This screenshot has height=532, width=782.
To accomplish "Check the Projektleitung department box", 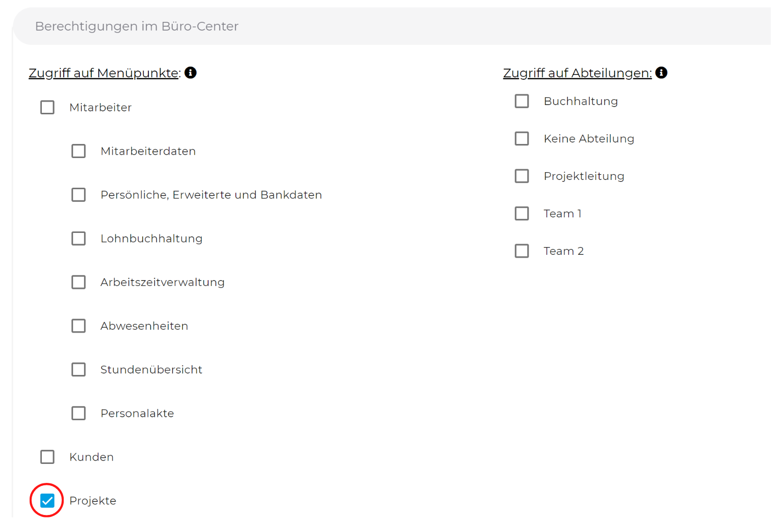I will (522, 176).
